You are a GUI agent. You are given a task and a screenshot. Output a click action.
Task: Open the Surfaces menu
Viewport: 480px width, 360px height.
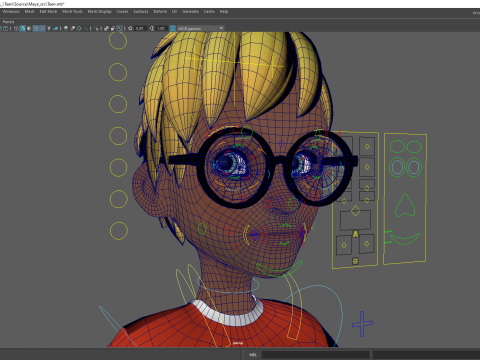coord(141,11)
